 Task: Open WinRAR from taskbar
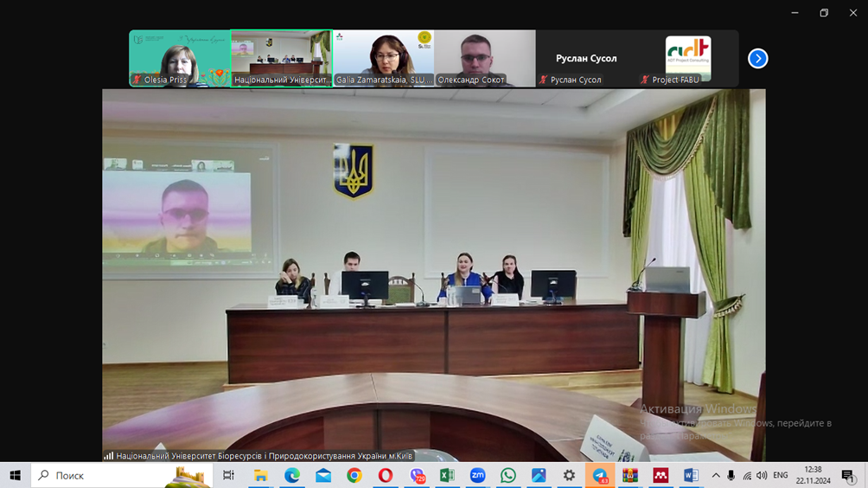(x=630, y=475)
